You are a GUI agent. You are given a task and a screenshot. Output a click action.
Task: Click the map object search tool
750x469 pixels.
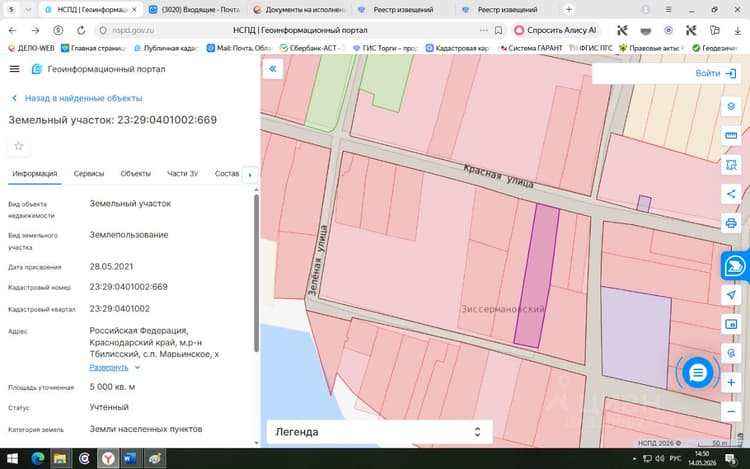731,353
